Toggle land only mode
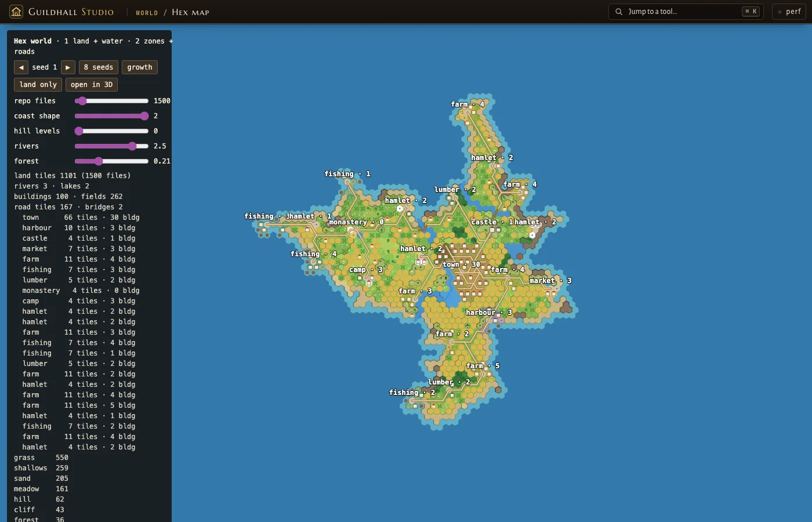The image size is (812, 522). point(38,85)
